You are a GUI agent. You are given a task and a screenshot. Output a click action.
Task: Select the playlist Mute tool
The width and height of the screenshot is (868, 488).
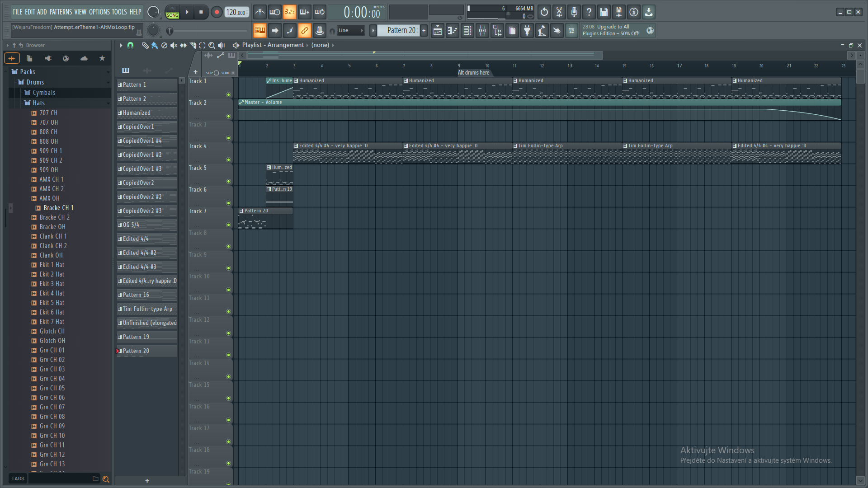pyautogui.click(x=174, y=45)
